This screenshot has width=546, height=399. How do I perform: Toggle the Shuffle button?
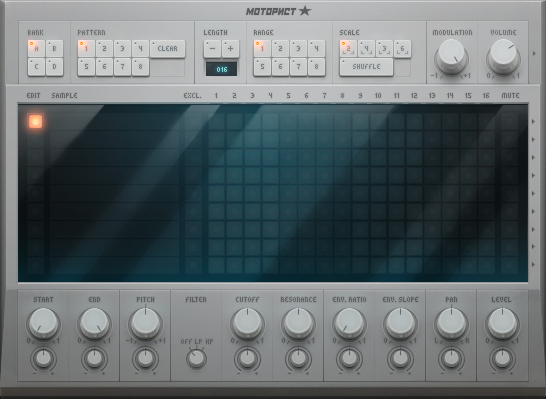coord(366,67)
